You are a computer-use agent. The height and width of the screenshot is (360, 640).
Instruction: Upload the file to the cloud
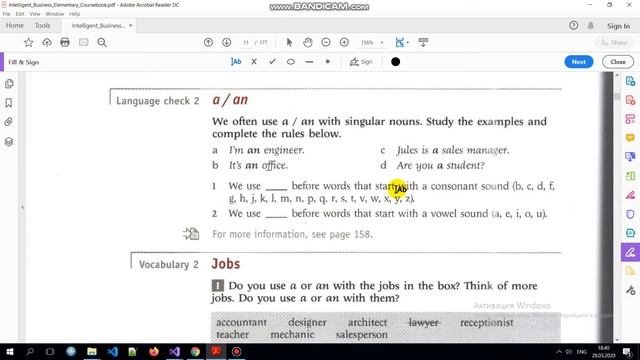pos(47,42)
